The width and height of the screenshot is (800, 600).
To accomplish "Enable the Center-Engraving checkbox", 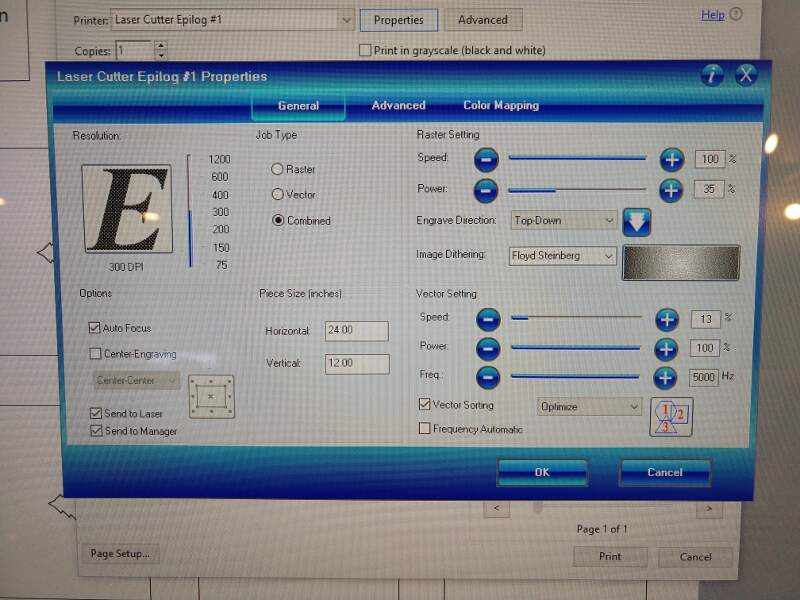I will click(95, 353).
